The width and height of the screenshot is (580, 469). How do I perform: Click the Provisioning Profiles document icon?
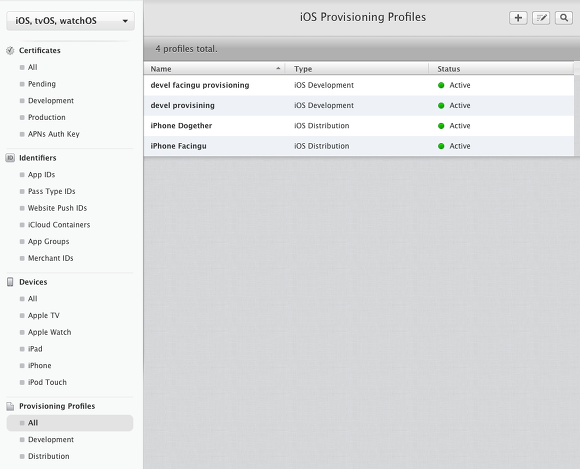click(x=10, y=406)
